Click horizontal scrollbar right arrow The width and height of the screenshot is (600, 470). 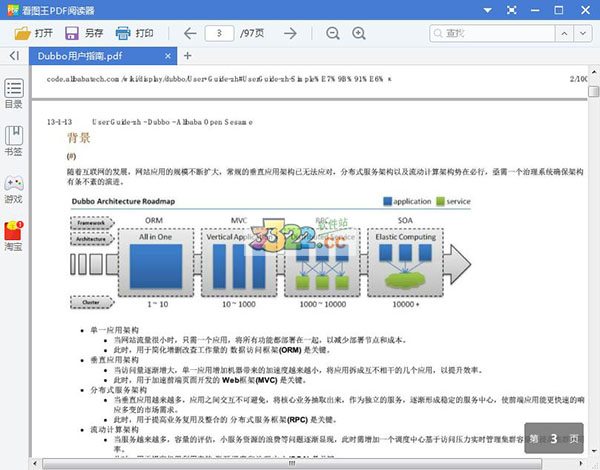(x=582, y=463)
